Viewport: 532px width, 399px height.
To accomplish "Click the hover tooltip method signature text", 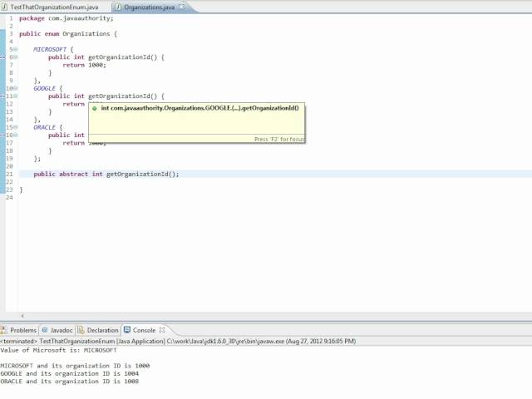I will [x=199, y=108].
